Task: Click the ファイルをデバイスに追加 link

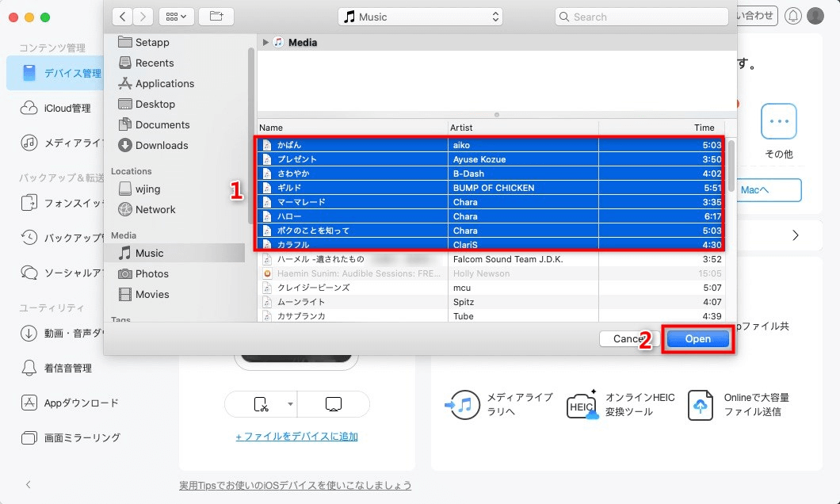Action: click(x=297, y=437)
